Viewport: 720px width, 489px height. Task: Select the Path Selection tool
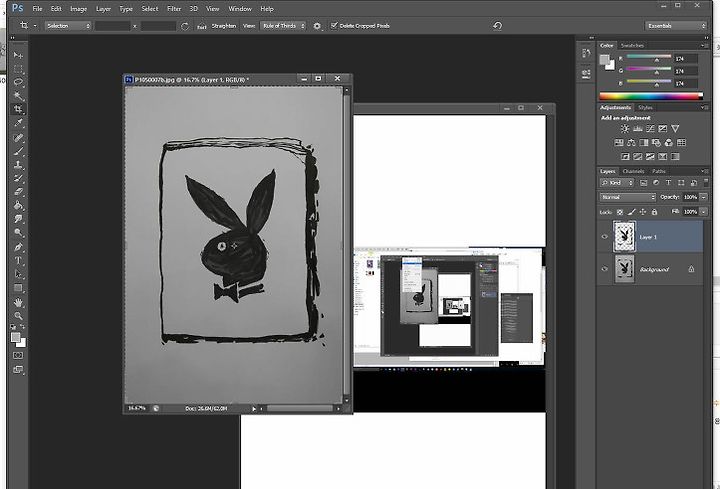pyautogui.click(x=18, y=274)
